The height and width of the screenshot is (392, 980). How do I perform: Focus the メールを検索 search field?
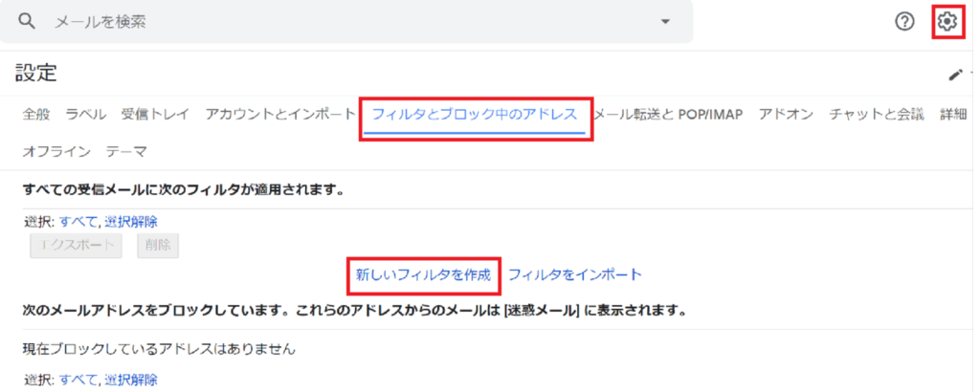[x=346, y=22]
